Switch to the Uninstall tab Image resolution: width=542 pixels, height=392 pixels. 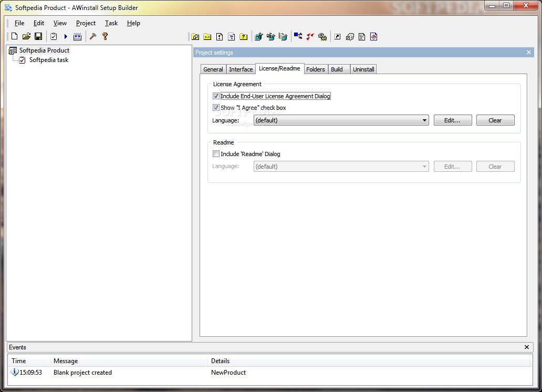[363, 69]
